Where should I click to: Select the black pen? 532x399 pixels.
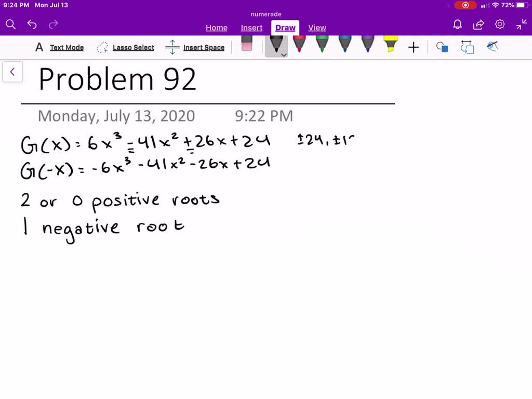[x=276, y=45]
